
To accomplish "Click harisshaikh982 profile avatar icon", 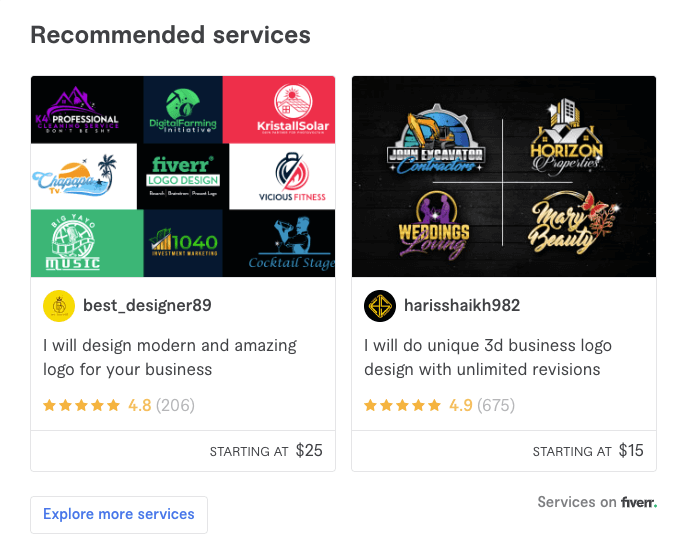I will click(x=380, y=306).
